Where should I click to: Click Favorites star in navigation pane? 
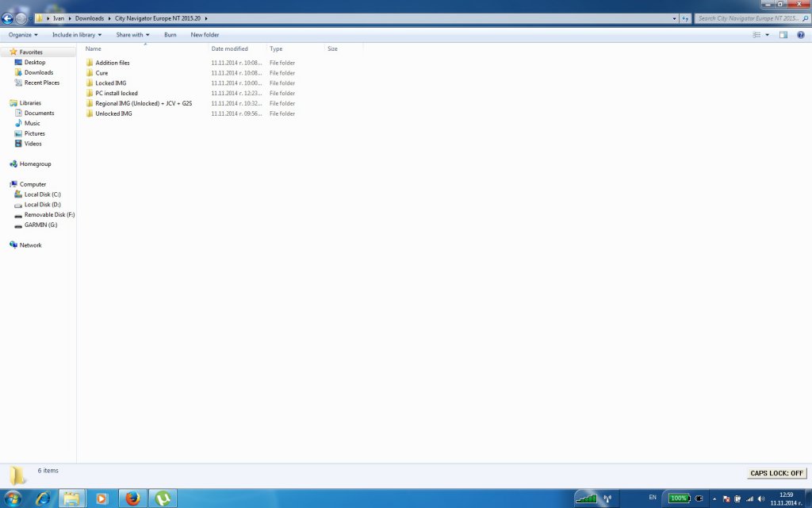coord(13,52)
